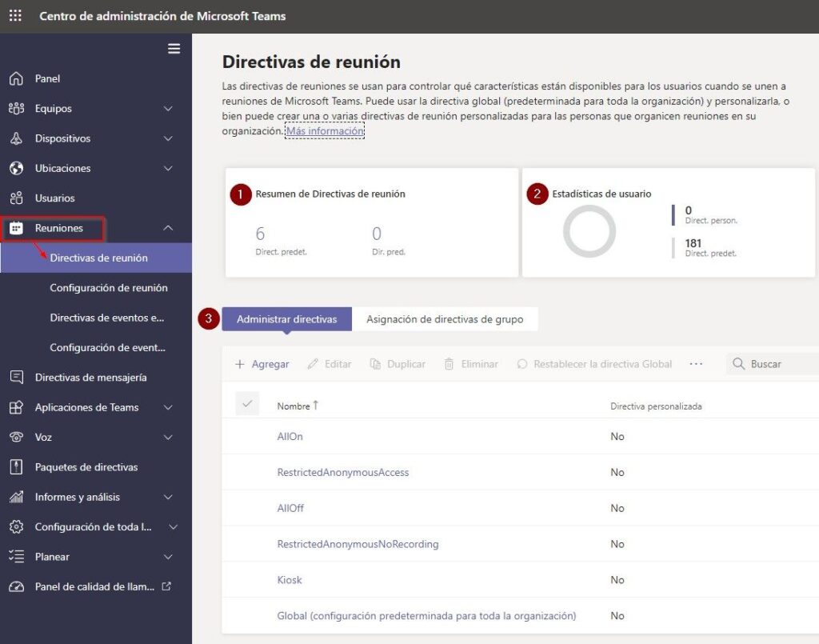Toggle the select-all checkbox in table header
The width and height of the screenshot is (819, 644).
click(247, 405)
